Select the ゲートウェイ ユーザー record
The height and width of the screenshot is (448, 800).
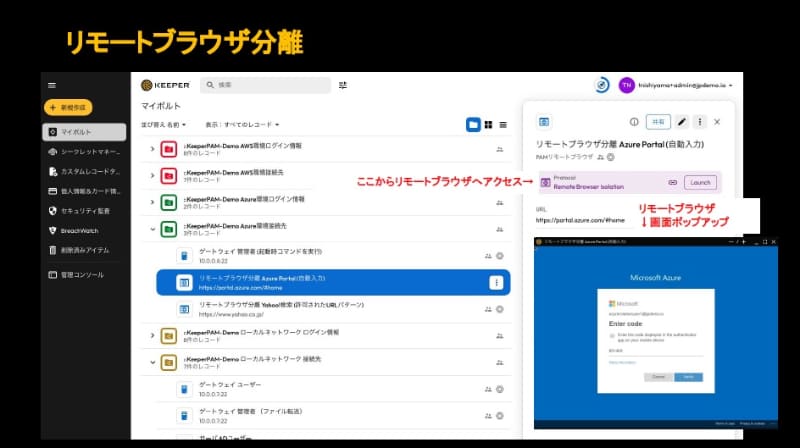[x=333, y=389]
